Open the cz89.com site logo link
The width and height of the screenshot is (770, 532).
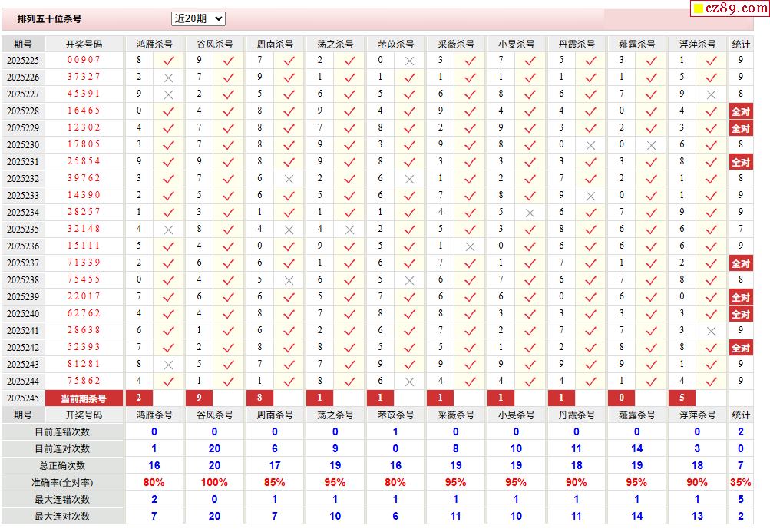[730, 8]
